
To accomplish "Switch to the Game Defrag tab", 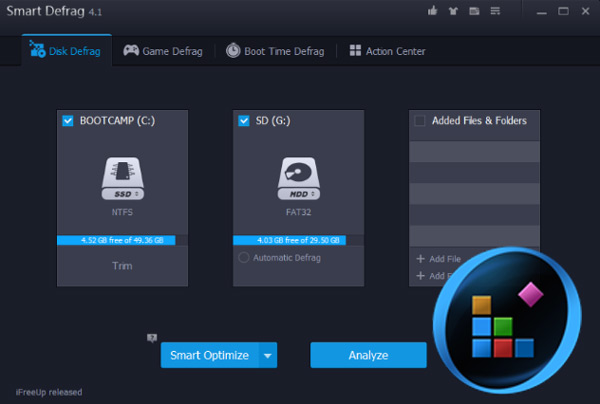I will (x=163, y=51).
